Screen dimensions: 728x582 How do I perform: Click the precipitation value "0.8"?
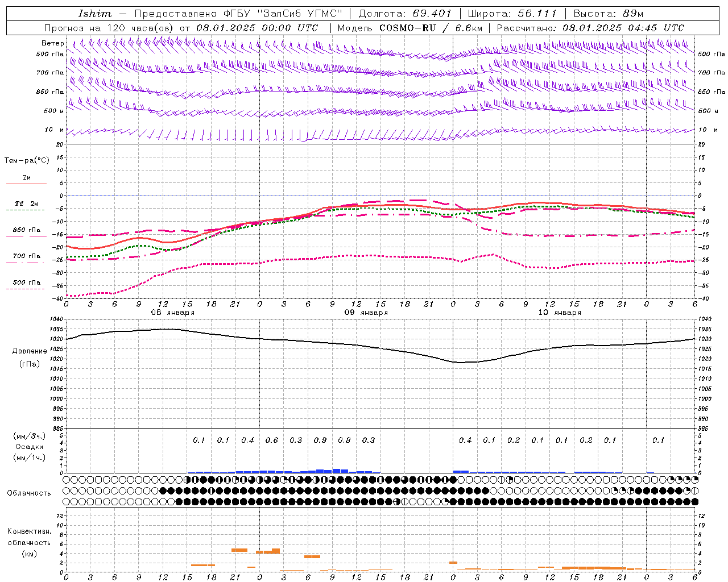(344, 440)
